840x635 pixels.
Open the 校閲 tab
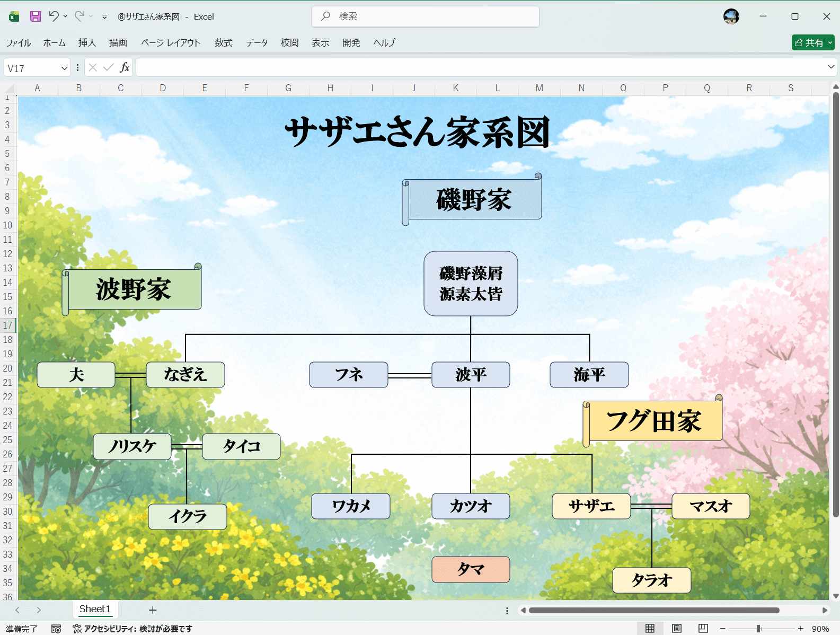point(290,42)
